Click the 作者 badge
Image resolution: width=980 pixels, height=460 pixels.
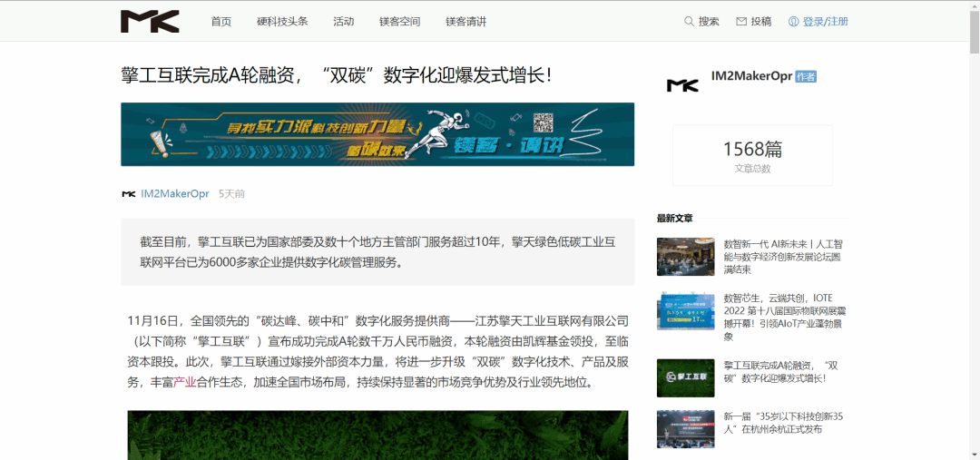click(806, 76)
